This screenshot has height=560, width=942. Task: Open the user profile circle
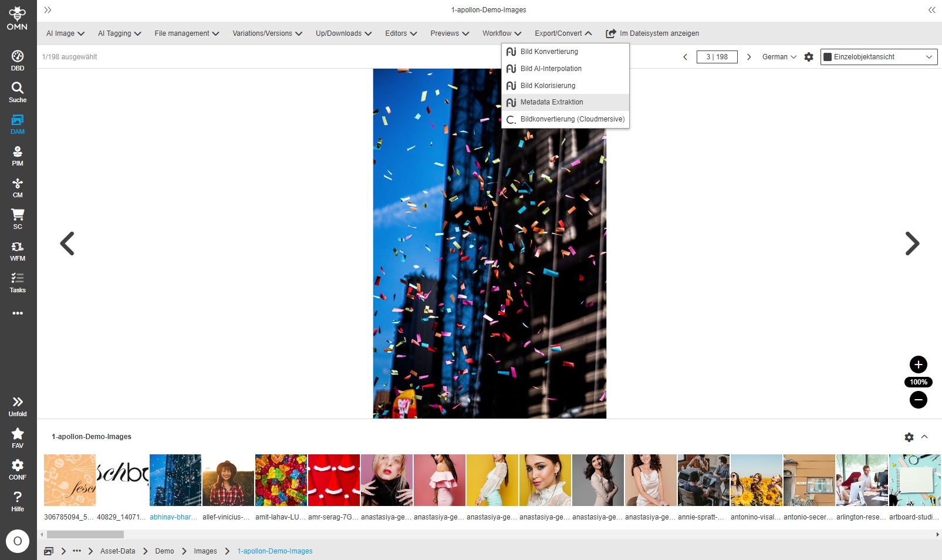tap(18, 541)
